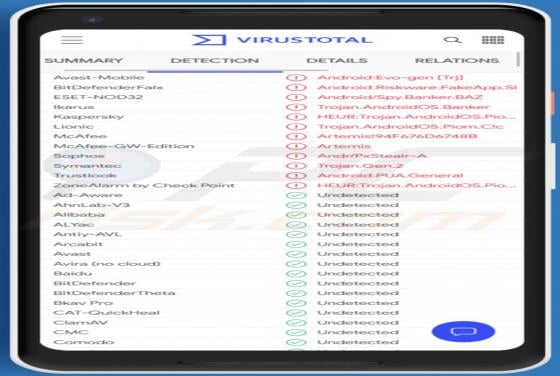Click the green check for Baidu
This screenshot has height=376, width=560.
tap(296, 274)
